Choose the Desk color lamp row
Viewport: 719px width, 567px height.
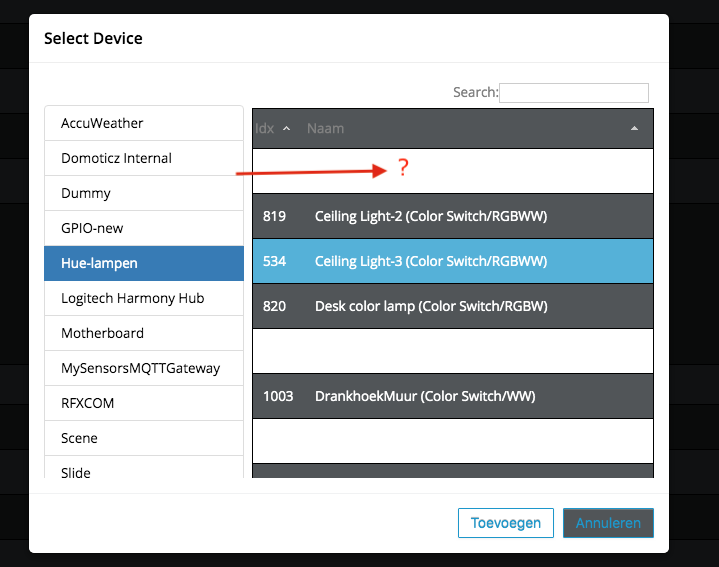(453, 306)
